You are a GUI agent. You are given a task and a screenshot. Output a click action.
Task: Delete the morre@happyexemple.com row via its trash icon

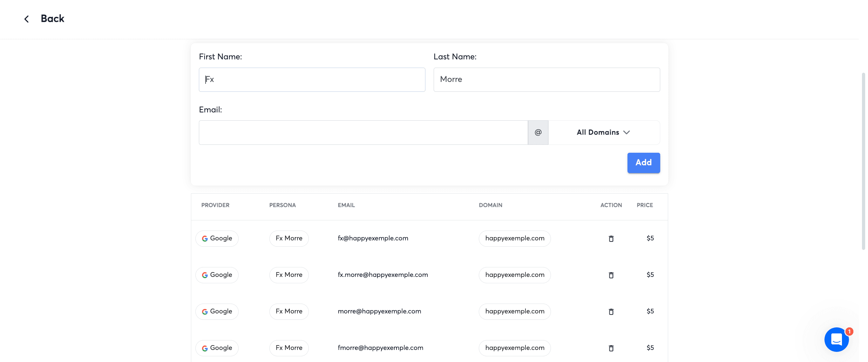point(611,312)
